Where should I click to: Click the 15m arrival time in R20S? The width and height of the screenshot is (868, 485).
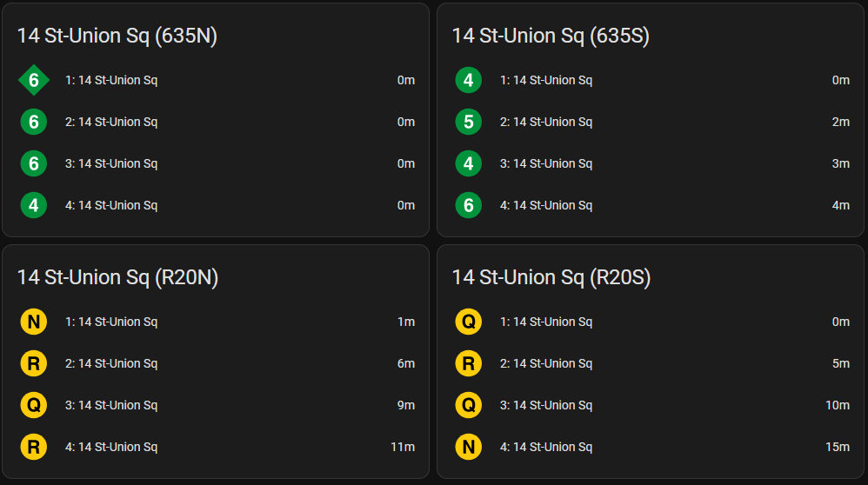click(x=837, y=447)
